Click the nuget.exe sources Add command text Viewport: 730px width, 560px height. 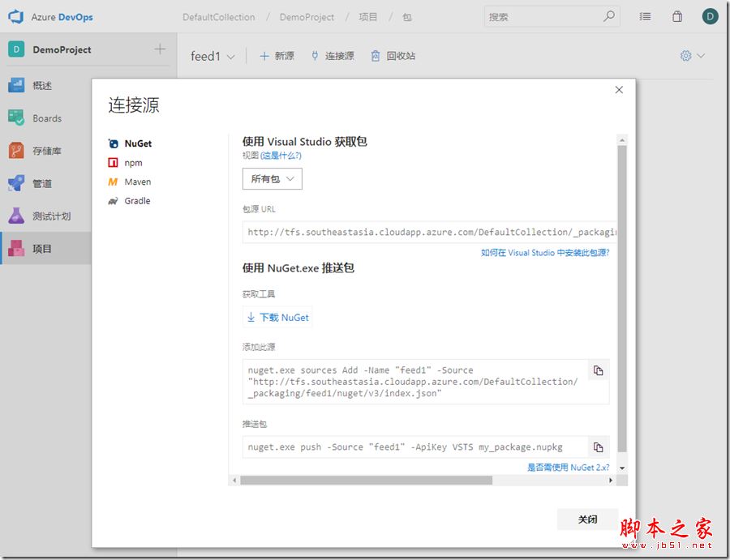pos(413,382)
